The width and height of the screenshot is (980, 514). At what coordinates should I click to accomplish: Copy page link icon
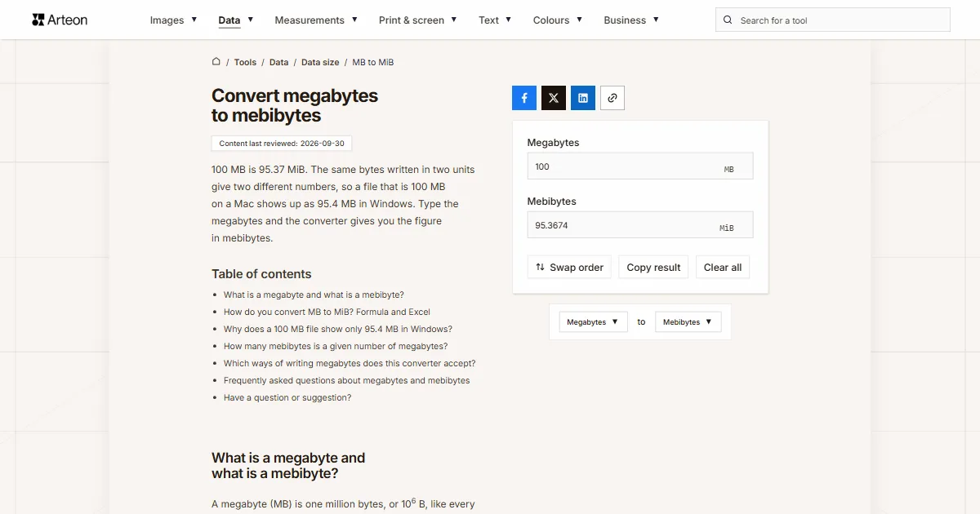(612, 98)
